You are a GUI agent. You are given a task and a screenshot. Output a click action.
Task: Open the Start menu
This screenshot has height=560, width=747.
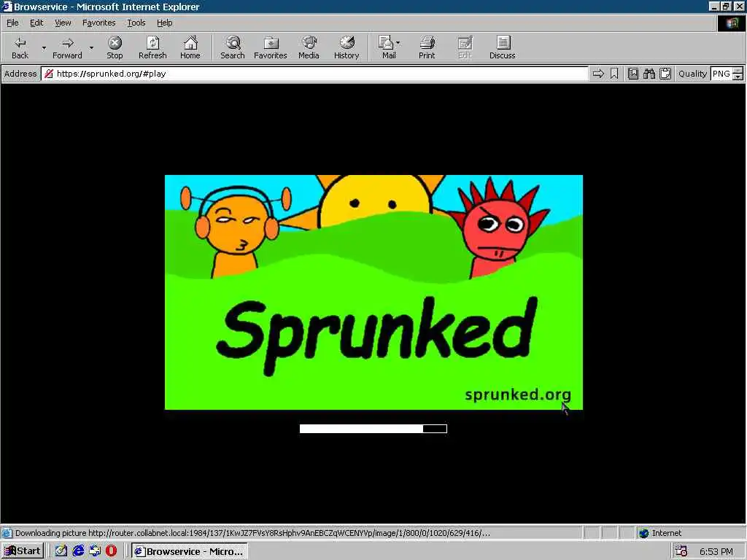click(x=23, y=551)
